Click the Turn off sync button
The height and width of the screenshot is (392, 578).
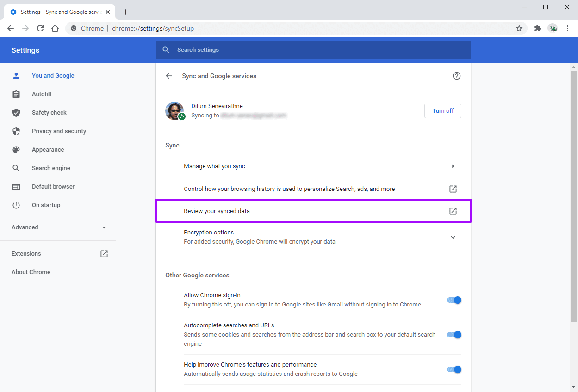click(443, 111)
